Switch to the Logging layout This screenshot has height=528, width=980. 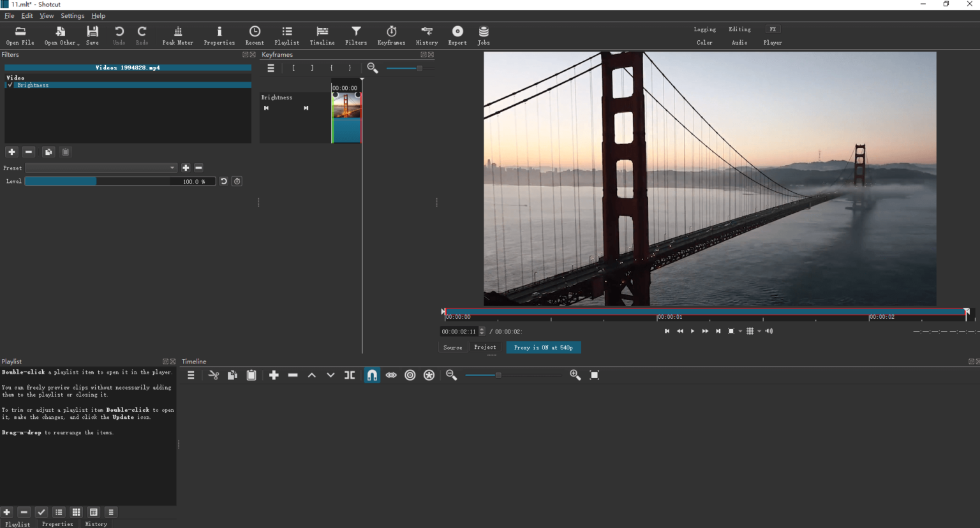[705, 29]
